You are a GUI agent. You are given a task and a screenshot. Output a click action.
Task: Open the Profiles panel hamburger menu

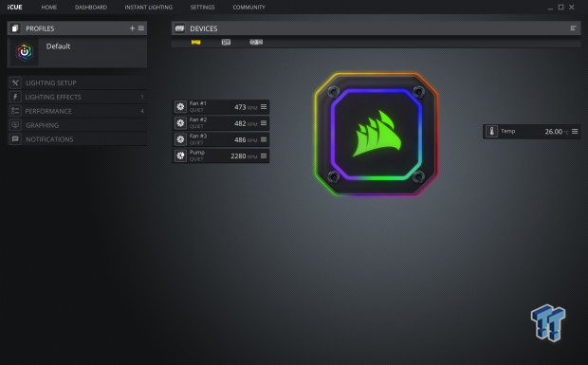(141, 28)
